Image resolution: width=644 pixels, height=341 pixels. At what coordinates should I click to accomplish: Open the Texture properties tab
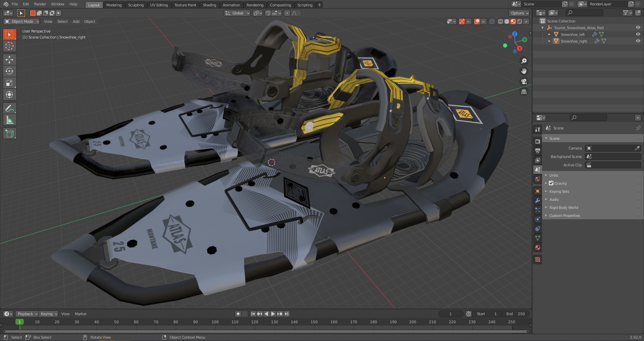click(x=538, y=260)
